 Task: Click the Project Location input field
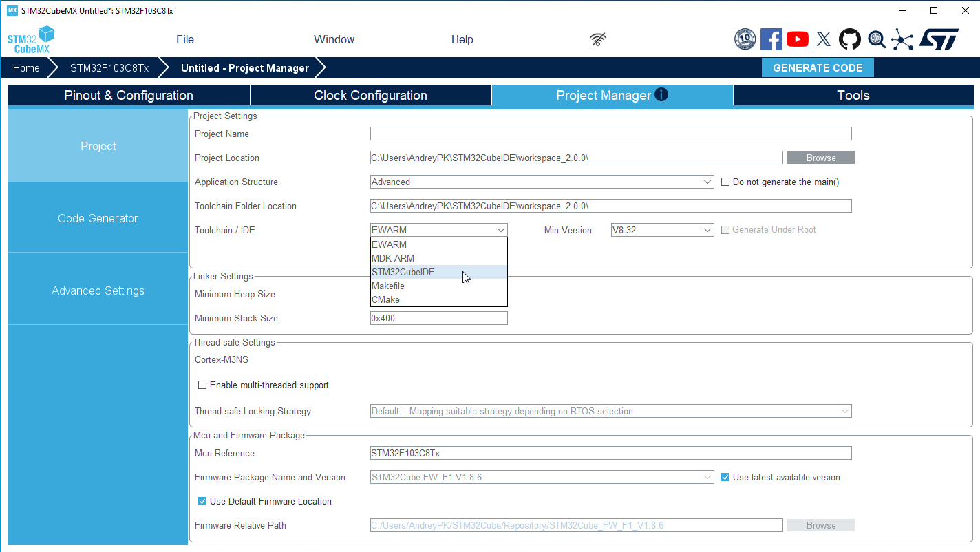tap(576, 158)
